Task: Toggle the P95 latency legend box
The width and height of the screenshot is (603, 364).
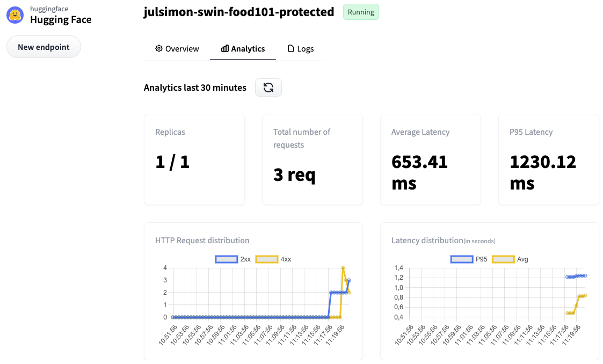Action: tap(461, 259)
